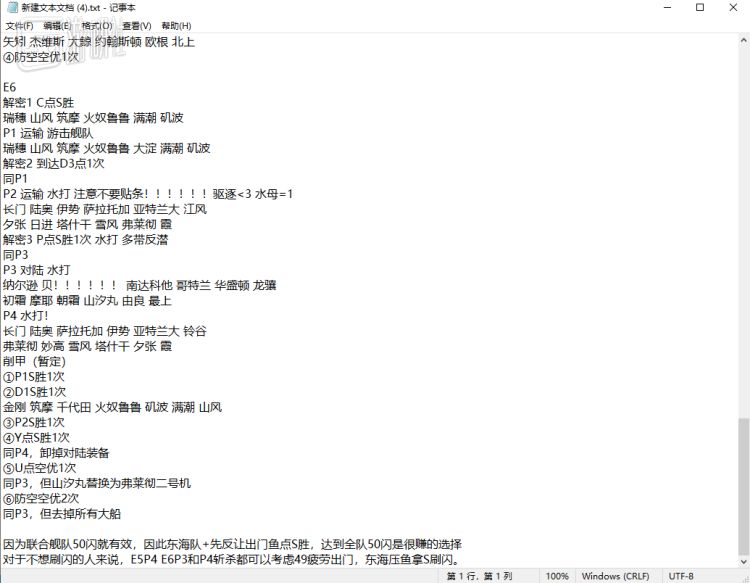This screenshot has height=583, width=750.
Task: Click the line starting '对于不想刷闪的人来说'
Action: (x=232, y=559)
